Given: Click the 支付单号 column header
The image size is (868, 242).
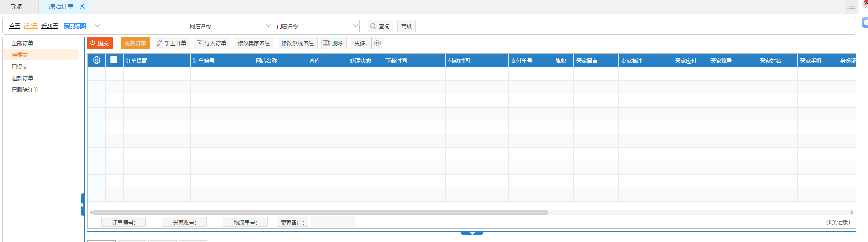Looking at the screenshot, I should pyautogui.click(x=530, y=60).
